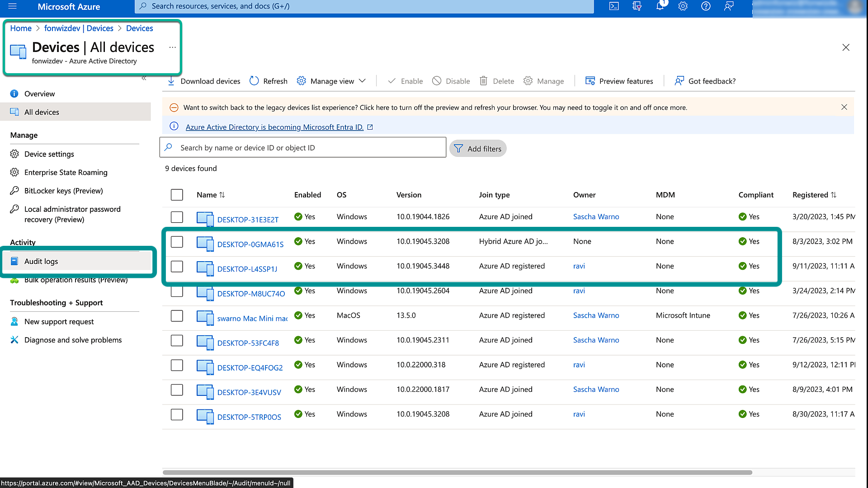Select All devices in the left menu

[x=75, y=112]
